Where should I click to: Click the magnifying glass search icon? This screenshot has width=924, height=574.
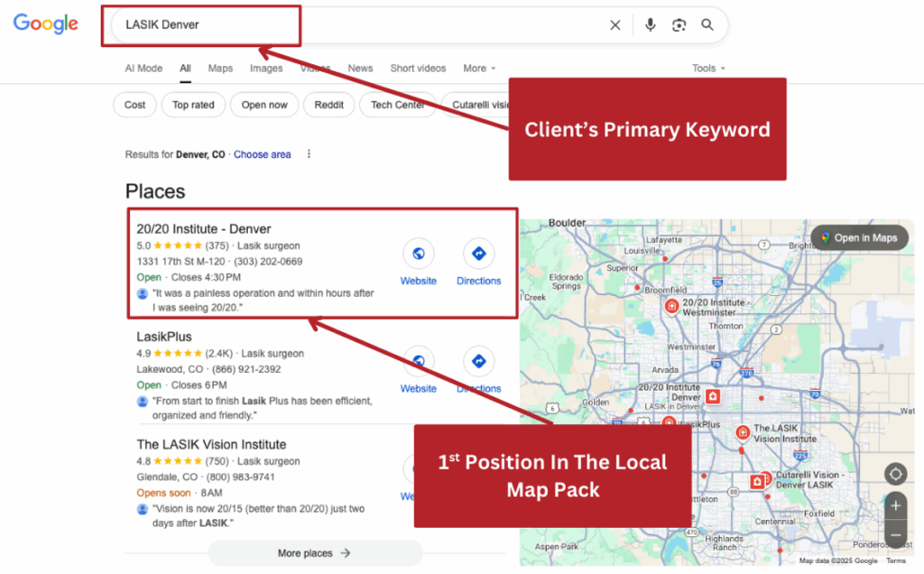(707, 24)
